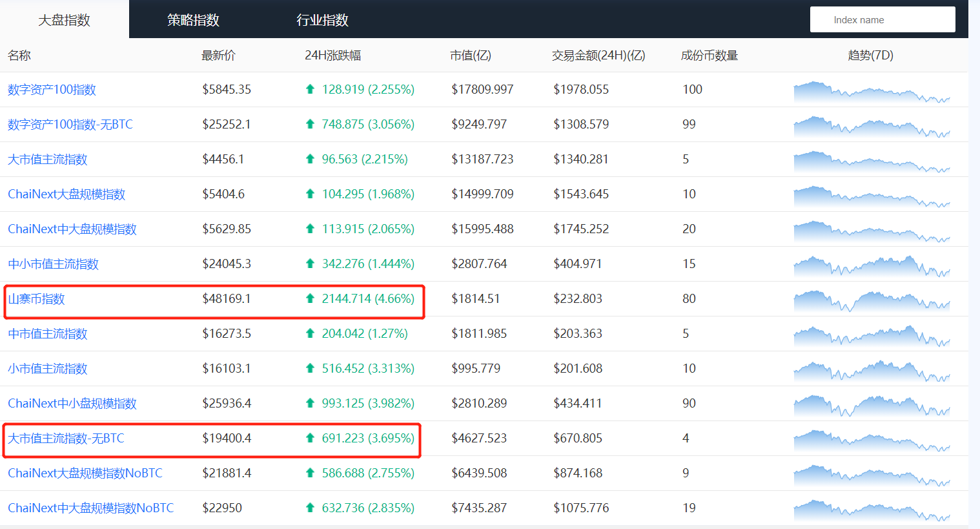
Task: View the 7D trend chart for ChaiNext中小盘规模指数
Action: coord(872,406)
